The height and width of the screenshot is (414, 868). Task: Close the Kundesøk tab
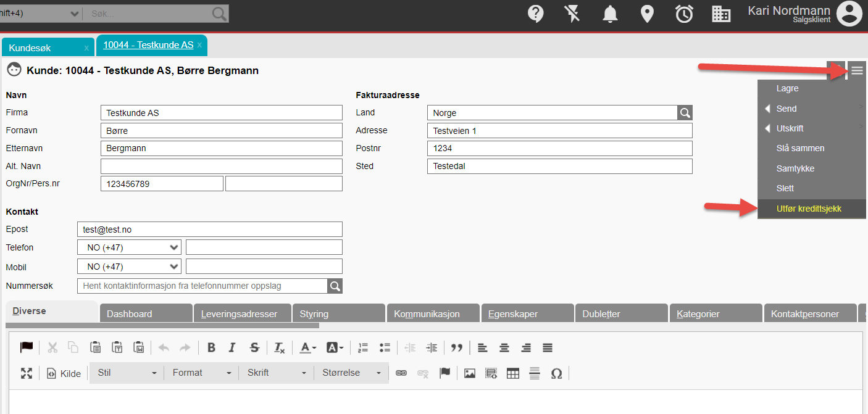tap(86, 48)
